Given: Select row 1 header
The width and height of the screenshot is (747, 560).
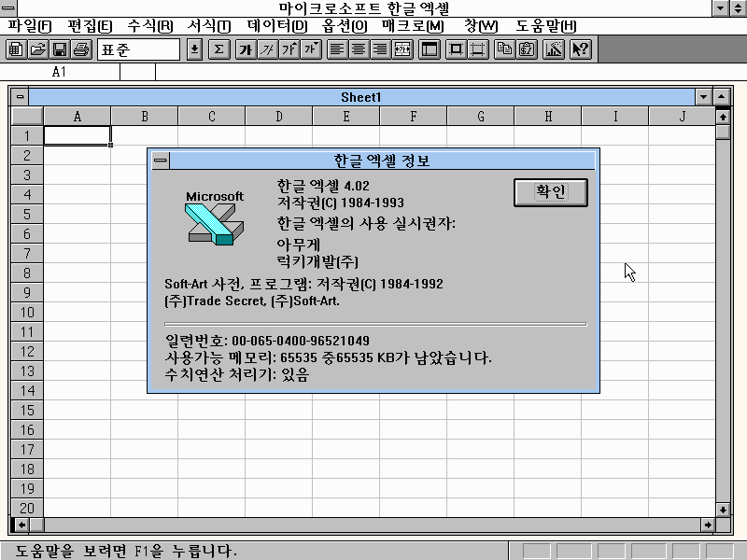Looking at the screenshot, I should coord(27,135).
